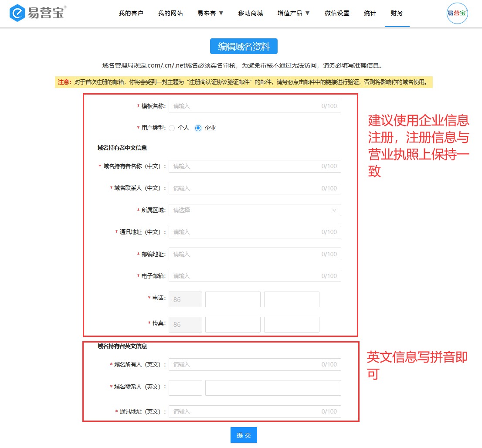Click the 编辑域名资料 header button

pyautogui.click(x=244, y=47)
